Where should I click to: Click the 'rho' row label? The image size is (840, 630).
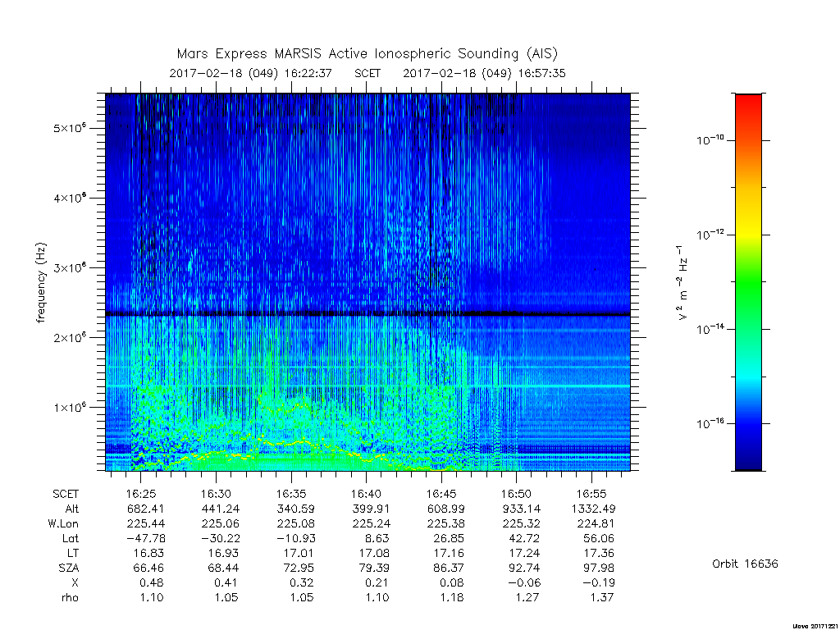(x=71, y=597)
